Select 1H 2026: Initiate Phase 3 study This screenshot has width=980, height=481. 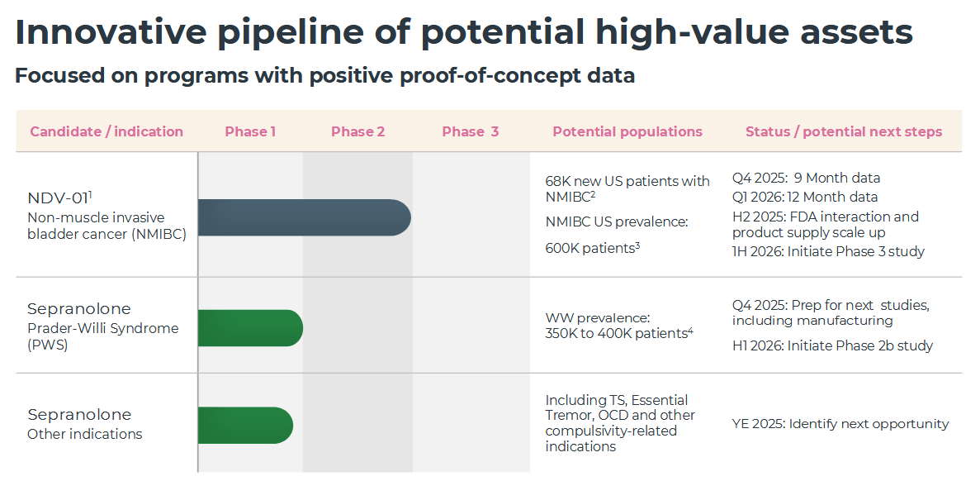[x=828, y=252]
